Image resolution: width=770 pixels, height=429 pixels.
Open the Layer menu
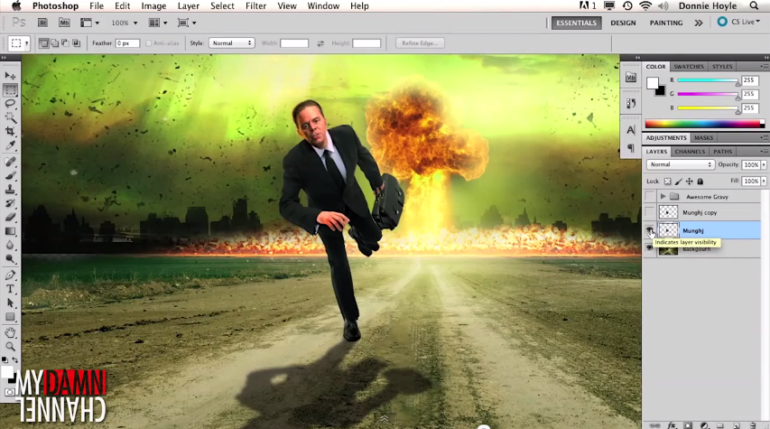pos(188,6)
